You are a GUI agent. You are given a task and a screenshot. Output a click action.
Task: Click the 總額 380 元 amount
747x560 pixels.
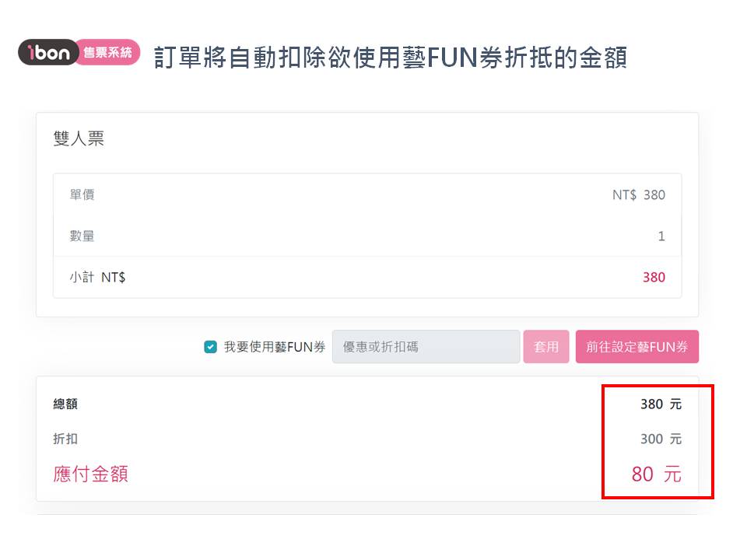tap(661, 404)
